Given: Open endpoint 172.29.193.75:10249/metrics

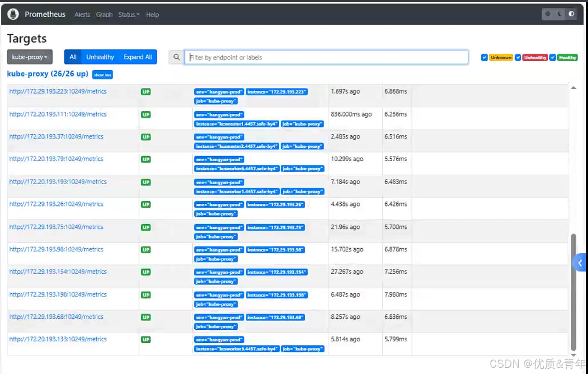Looking at the screenshot, I should click(56, 227).
